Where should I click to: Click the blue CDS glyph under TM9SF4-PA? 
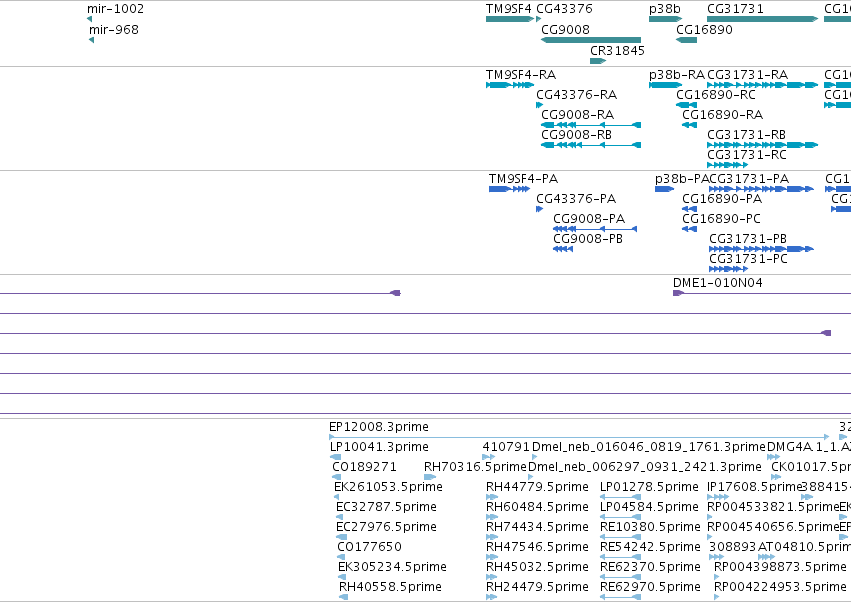point(509,189)
